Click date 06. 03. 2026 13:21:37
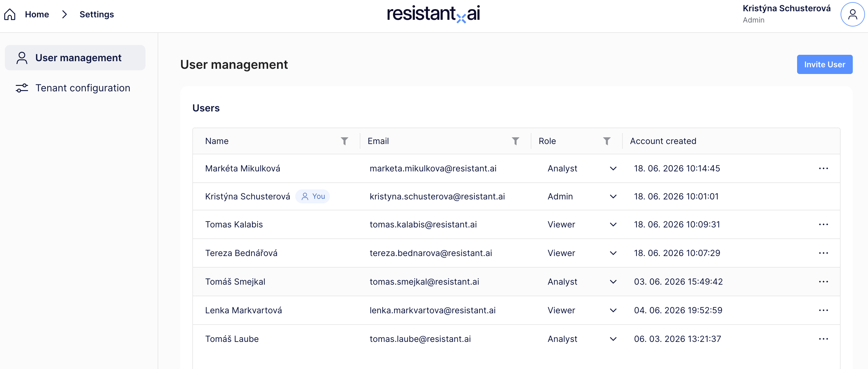This screenshot has width=868, height=369. (x=677, y=339)
